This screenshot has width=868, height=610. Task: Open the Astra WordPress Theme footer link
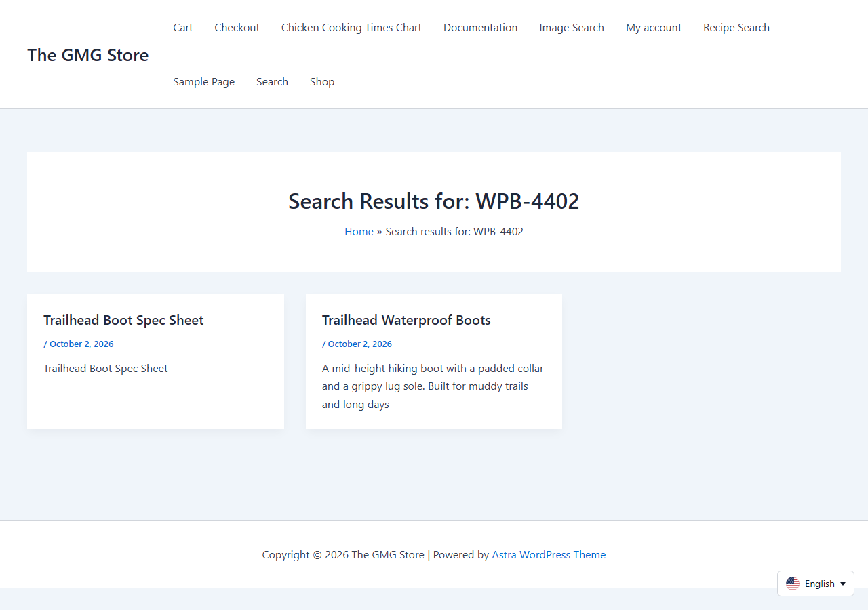[x=549, y=555]
